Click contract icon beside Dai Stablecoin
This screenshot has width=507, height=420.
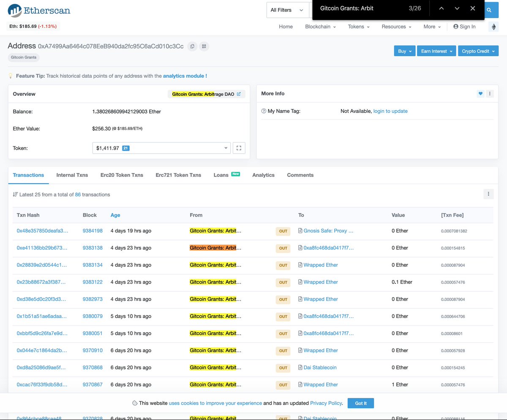tap(300, 368)
